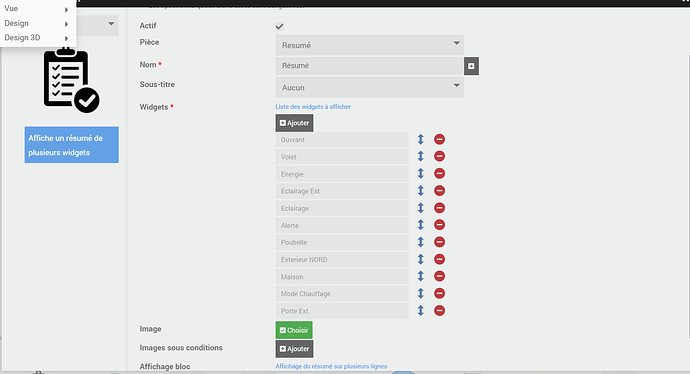Click the Nom input field with Résumé

pyautogui.click(x=370, y=66)
